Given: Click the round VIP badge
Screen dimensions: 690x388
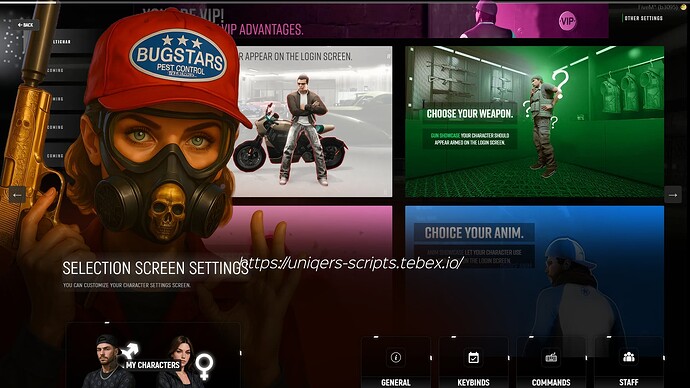Looking at the screenshot, I should (x=567, y=21).
